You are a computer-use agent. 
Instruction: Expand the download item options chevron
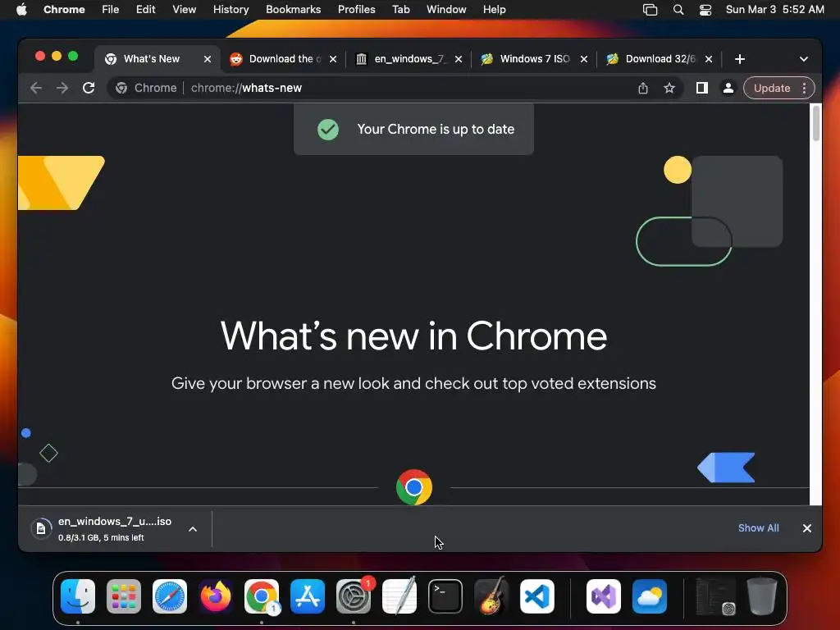pos(193,529)
